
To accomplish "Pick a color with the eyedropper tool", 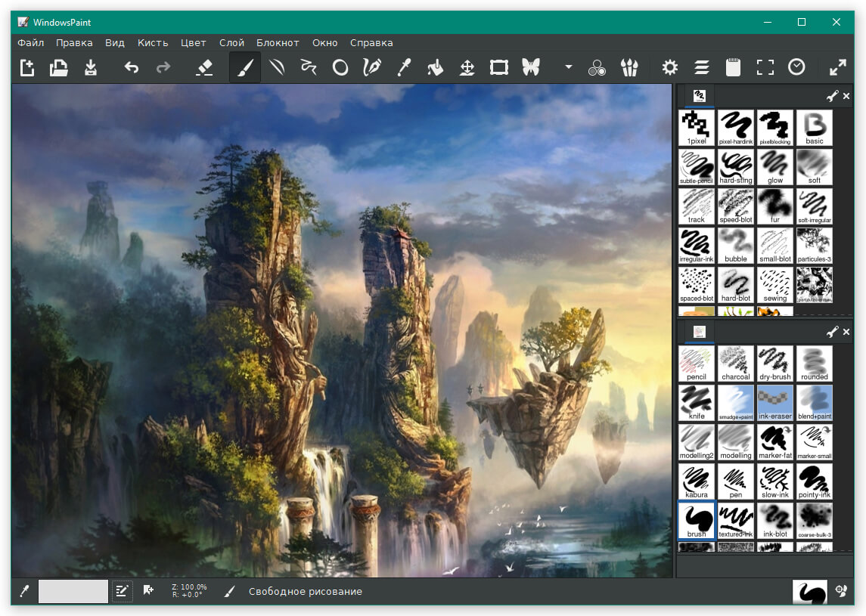I will [404, 68].
